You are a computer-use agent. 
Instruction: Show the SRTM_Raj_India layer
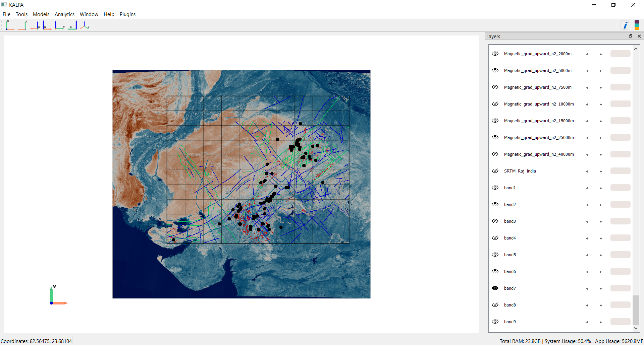pos(495,171)
